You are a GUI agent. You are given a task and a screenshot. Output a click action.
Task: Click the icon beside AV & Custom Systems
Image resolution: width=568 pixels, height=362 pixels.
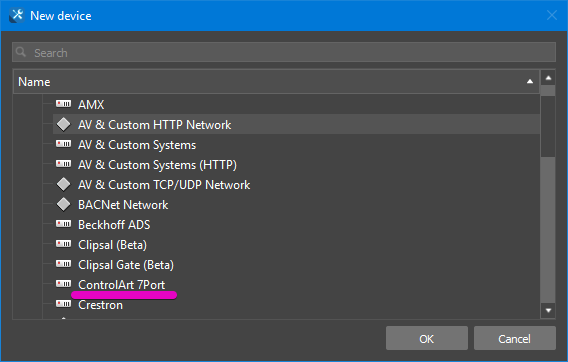(63, 144)
